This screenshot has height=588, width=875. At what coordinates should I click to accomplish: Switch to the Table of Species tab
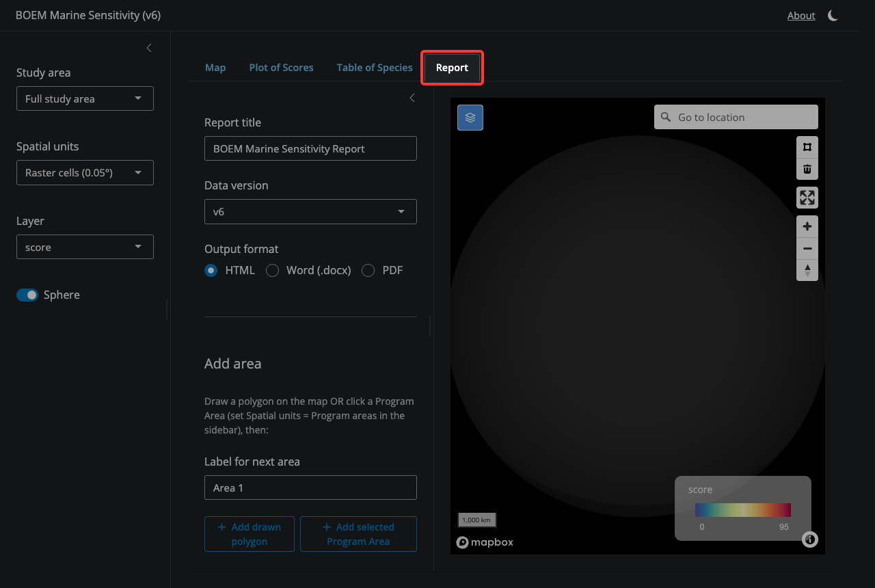pyautogui.click(x=375, y=68)
